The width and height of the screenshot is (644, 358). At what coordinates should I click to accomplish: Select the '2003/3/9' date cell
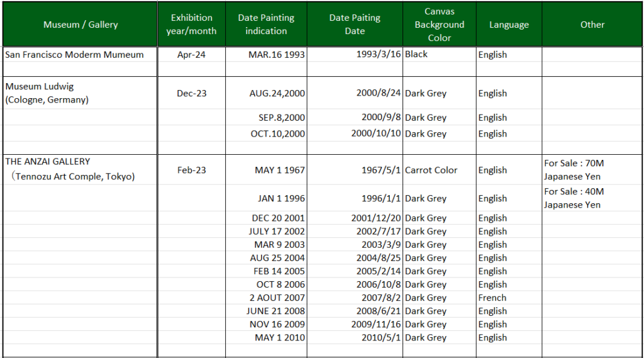(x=355, y=245)
